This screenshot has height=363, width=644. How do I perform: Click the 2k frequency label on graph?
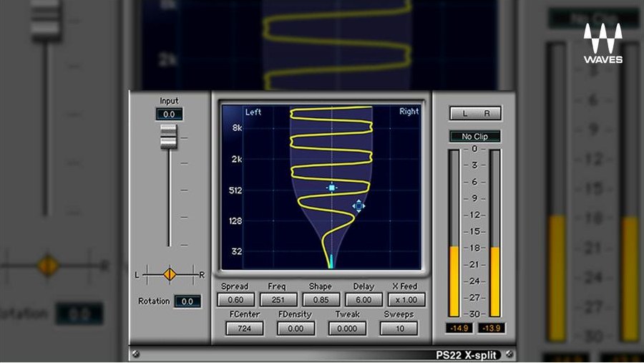(237, 159)
